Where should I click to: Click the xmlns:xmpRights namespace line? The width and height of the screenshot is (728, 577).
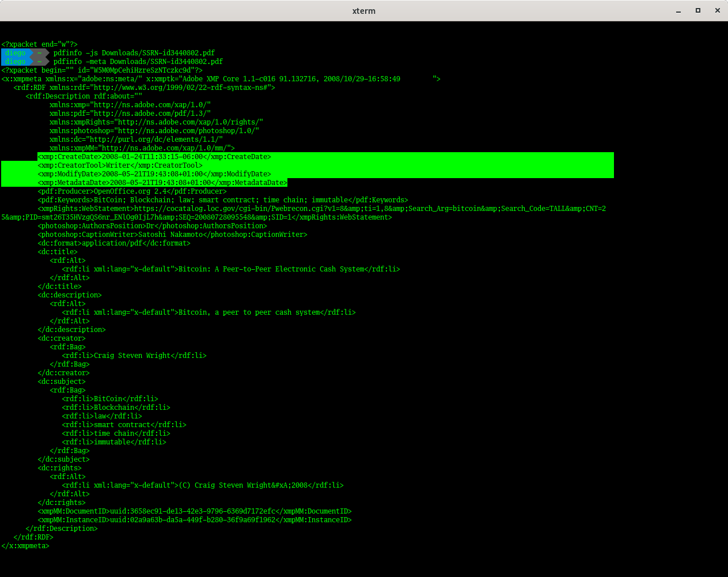pos(156,122)
